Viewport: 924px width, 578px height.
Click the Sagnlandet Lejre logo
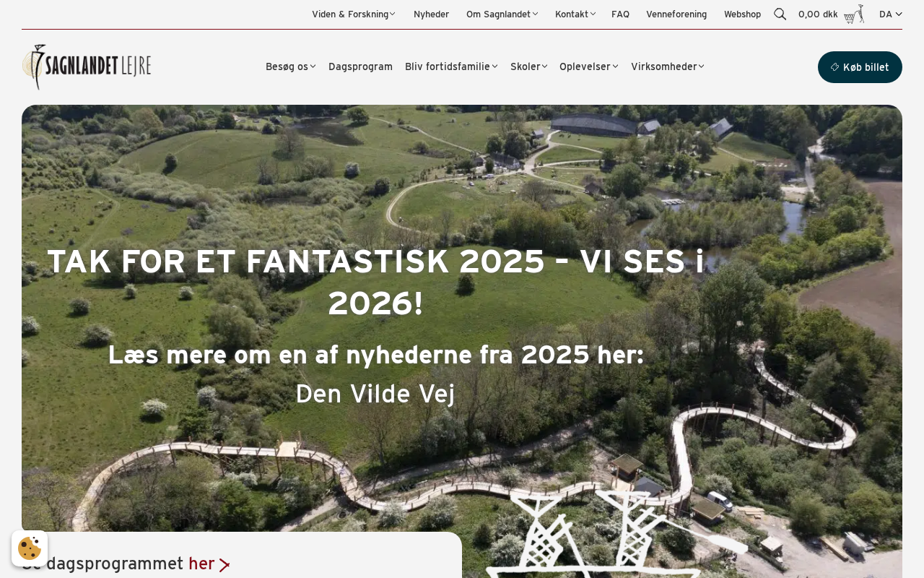[87, 66]
